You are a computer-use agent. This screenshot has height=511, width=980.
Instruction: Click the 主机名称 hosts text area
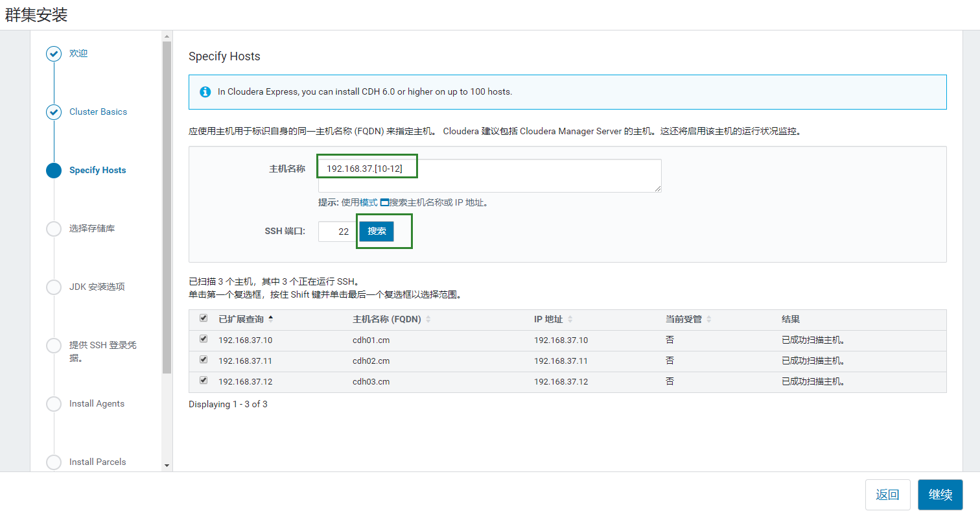click(490, 176)
